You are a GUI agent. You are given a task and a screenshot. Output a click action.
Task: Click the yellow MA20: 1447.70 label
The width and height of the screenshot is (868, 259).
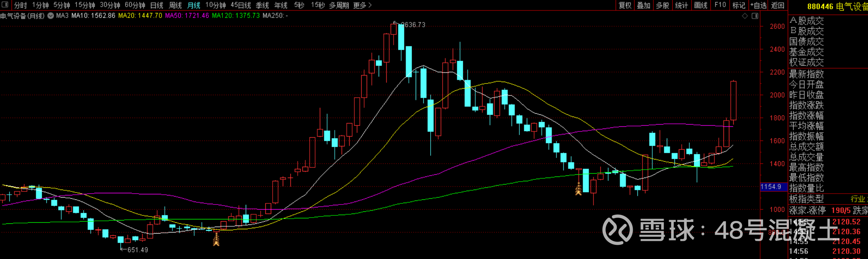140,16
